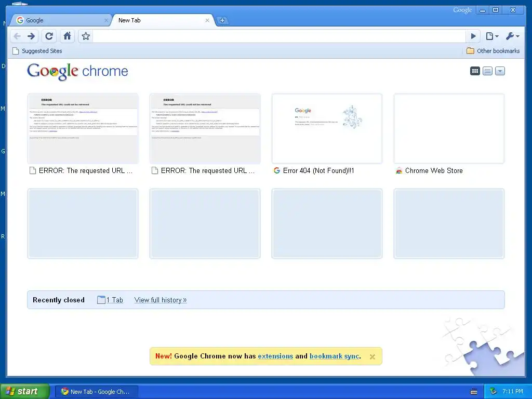Click the Chrome Web Store rainbow icon
532x399 pixels.
tap(399, 170)
